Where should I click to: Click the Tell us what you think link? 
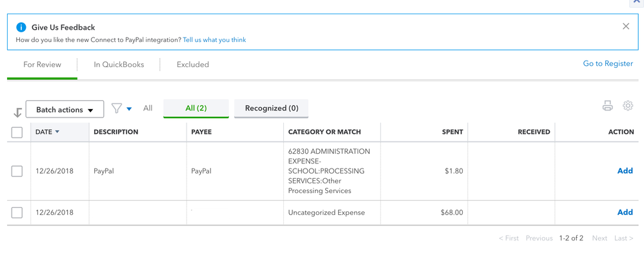click(214, 40)
